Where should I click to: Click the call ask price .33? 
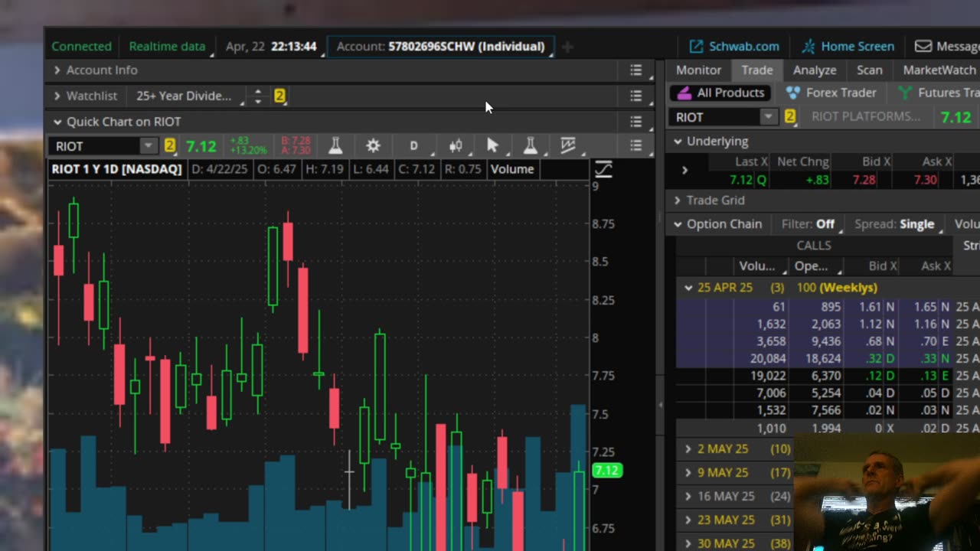point(929,358)
